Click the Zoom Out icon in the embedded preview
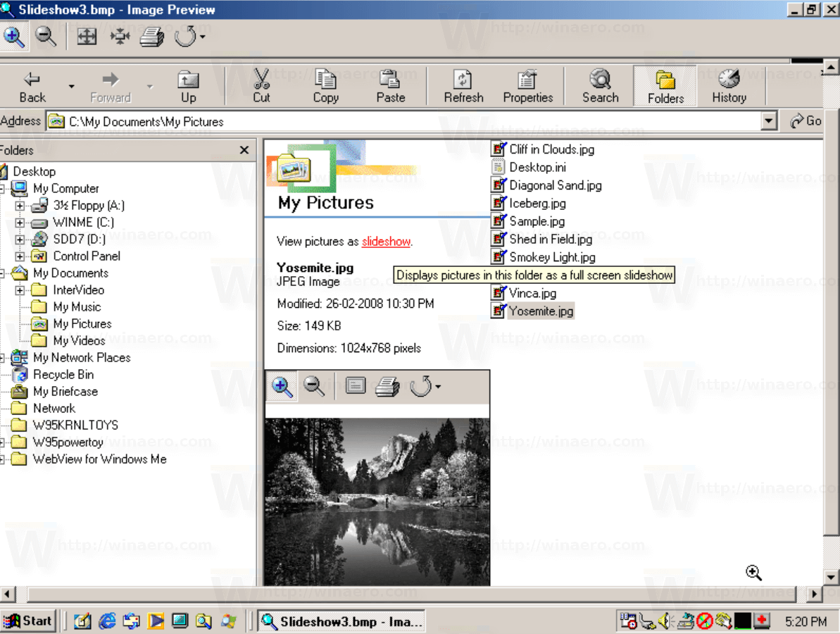The height and width of the screenshot is (634, 840). [315, 385]
